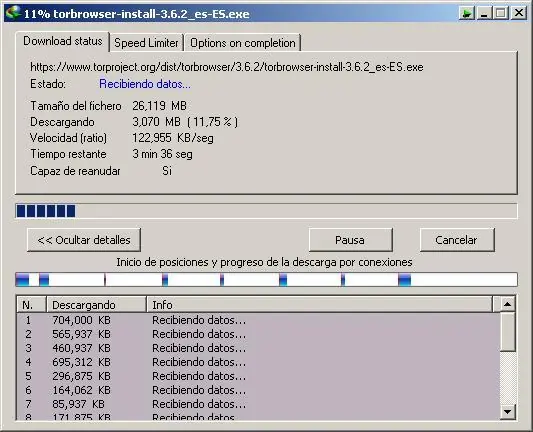This screenshot has width=533, height=432.
Task: Click the connections segment progress bar
Action: pos(266,280)
